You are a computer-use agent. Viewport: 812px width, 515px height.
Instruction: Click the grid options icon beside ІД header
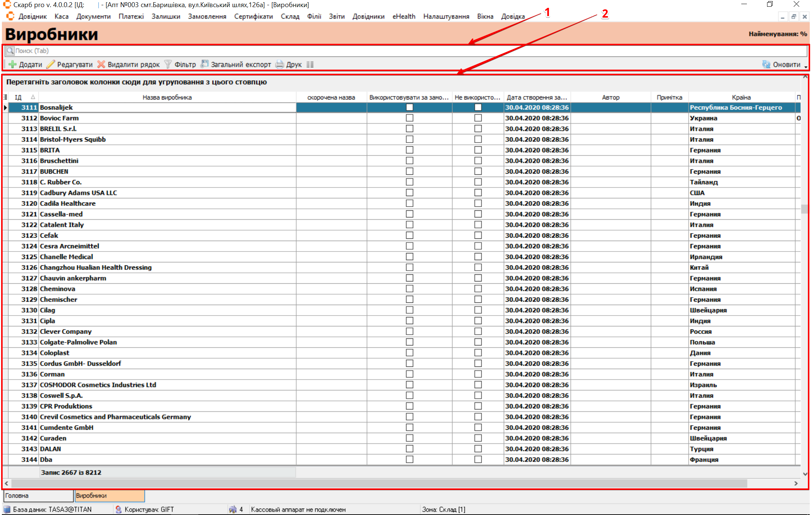click(5, 97)
